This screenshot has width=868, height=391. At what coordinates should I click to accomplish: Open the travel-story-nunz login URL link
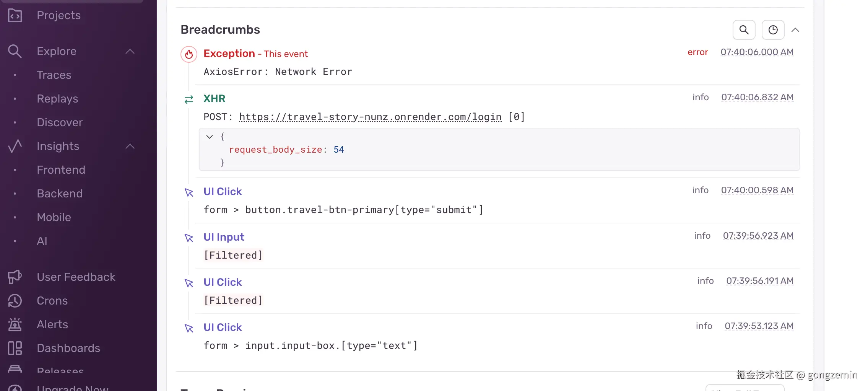370,117
